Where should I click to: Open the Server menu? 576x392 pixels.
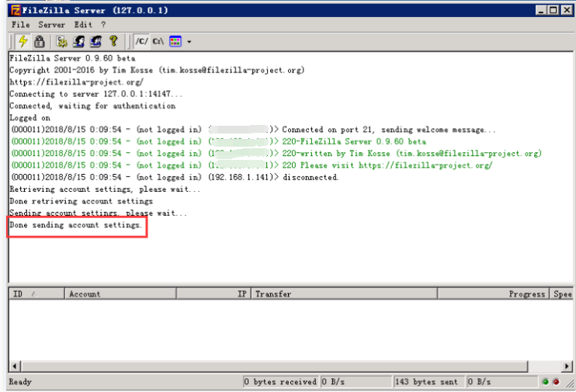pyautogui.click(x=51, y=25)
